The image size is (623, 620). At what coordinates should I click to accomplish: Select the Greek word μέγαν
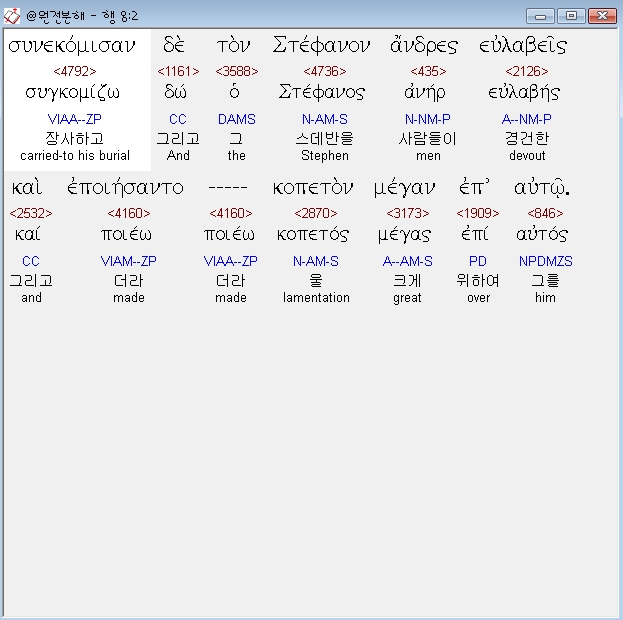click(404, 188)
